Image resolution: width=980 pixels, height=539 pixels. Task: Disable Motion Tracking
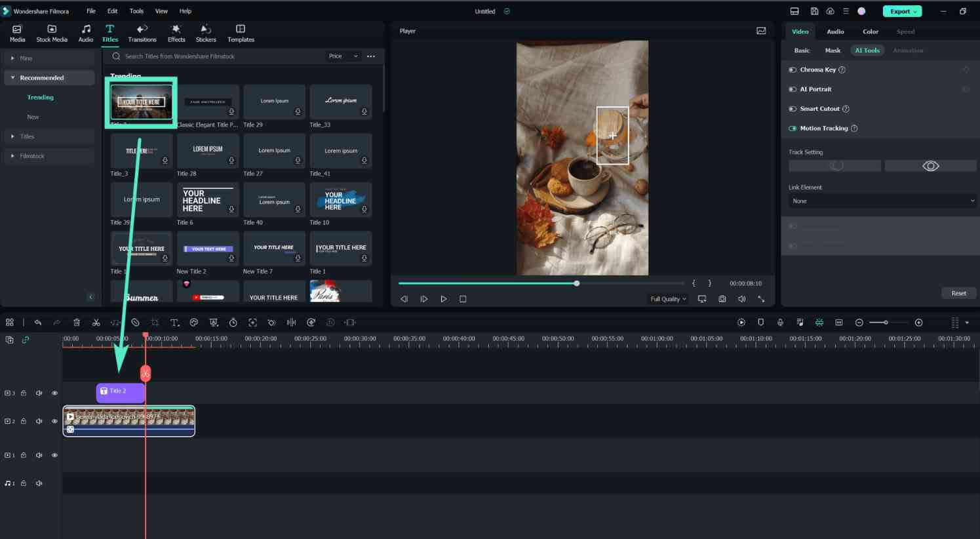pos(793,128)
